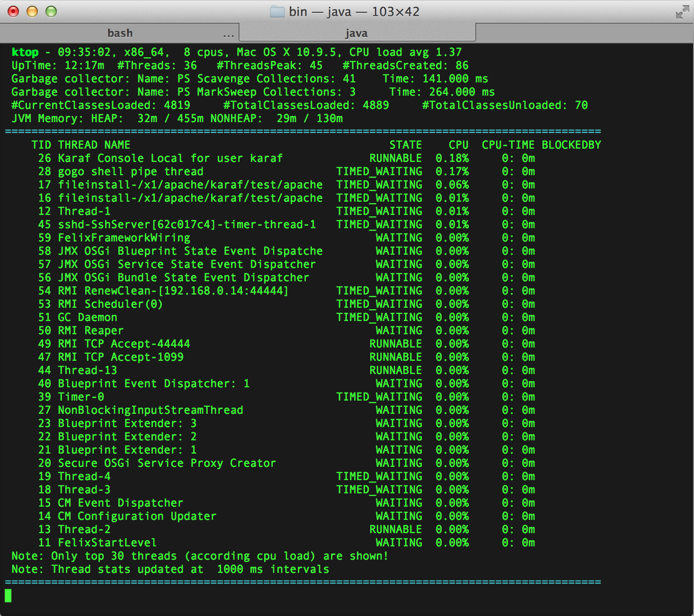Click the green terminal cursor block
Image resolution: width=694 pixels, height=616 pixels.
8,596
